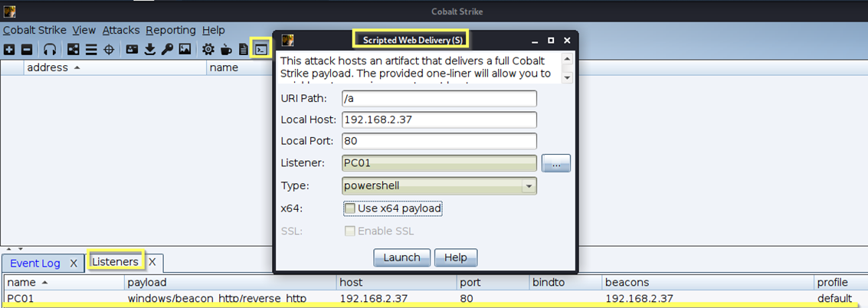Switch to the Event Log tab
Screen dimensions: 868x308
tap(35, 263)
